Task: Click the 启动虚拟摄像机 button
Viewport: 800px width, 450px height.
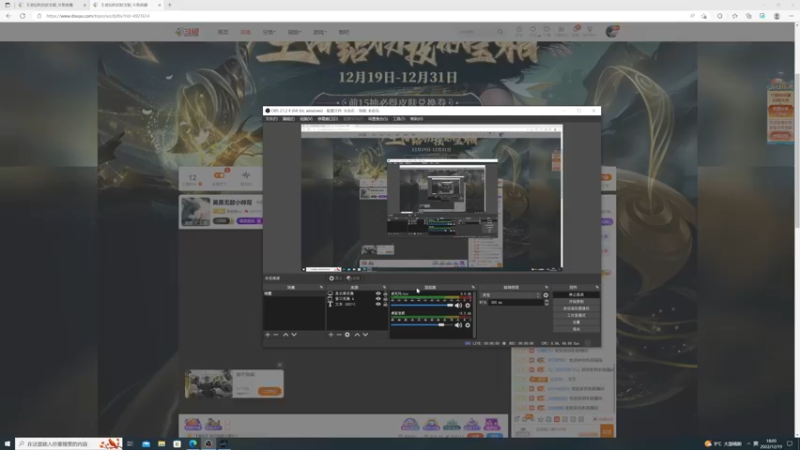Action: (576, 308)
